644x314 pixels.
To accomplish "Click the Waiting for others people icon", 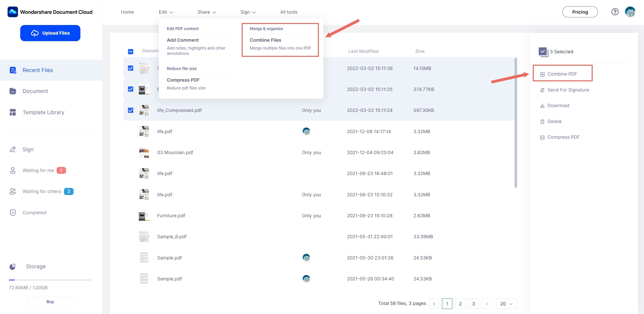I will [13, 191].
